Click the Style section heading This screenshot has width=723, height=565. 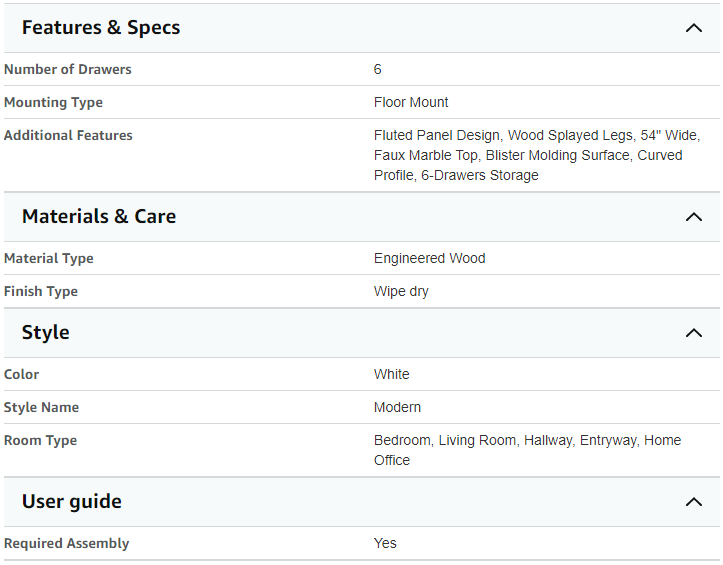pyautogui.click(x=46, y=333)
